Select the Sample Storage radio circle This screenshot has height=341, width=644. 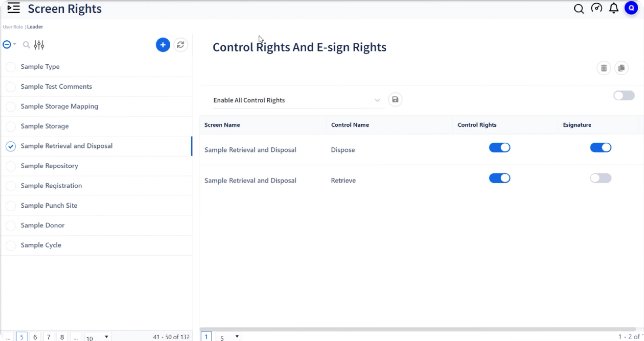(x=11, y=126)
